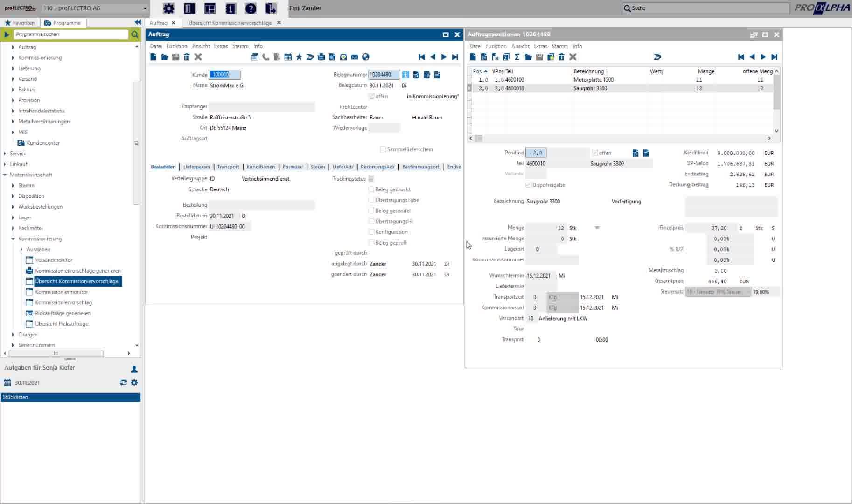This screenshot has width=852, height=504.
Task: Open the settings gear in top bar
Action: [168, 8]
